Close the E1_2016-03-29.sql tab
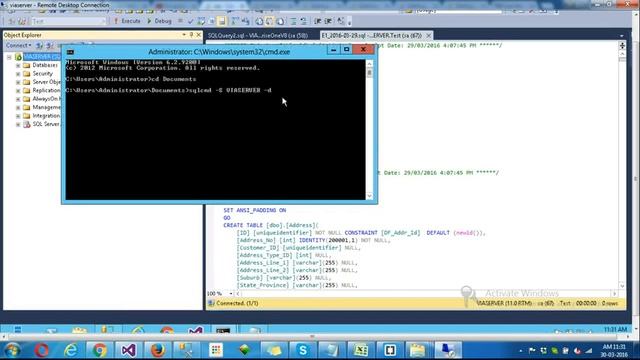Screen dimensions: 640x360 point(428,36)
